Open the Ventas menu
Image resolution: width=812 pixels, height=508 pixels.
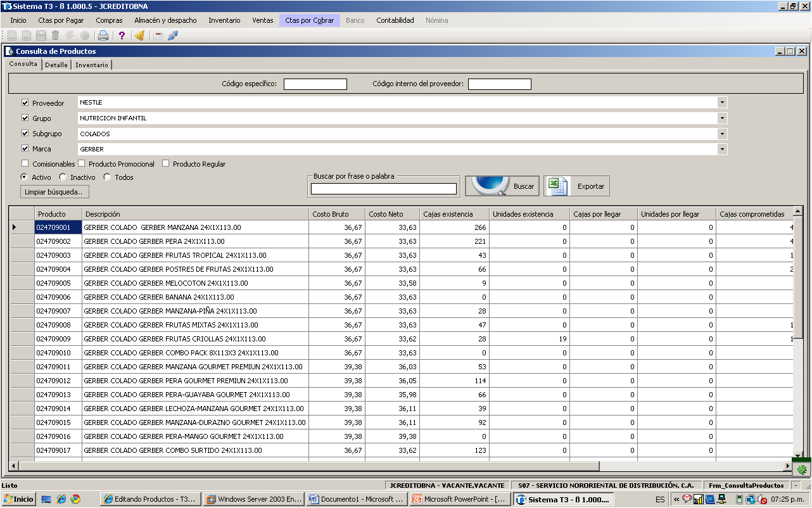[263, 20]
